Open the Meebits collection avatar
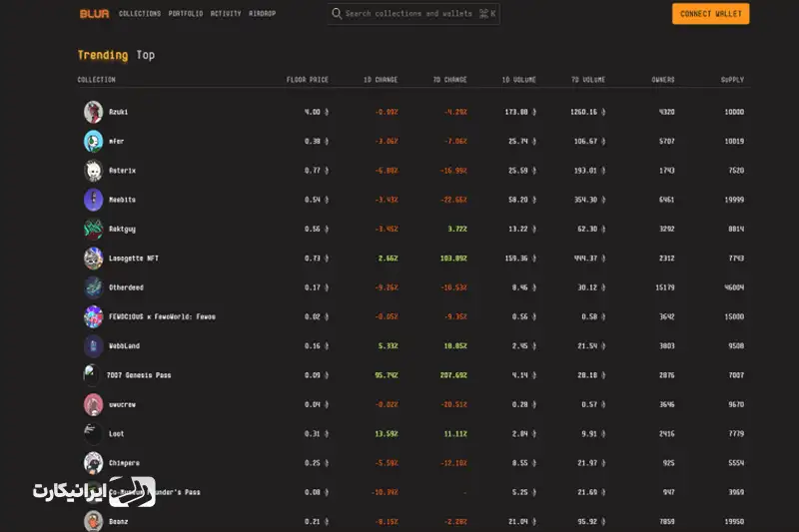 (93, 200)
